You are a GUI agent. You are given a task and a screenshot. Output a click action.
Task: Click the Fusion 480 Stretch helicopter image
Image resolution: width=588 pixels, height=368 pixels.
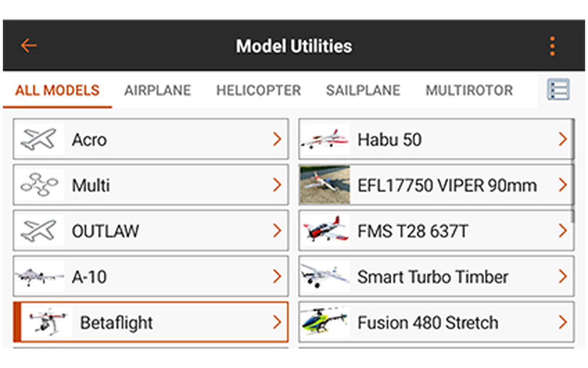pos(325,322)
